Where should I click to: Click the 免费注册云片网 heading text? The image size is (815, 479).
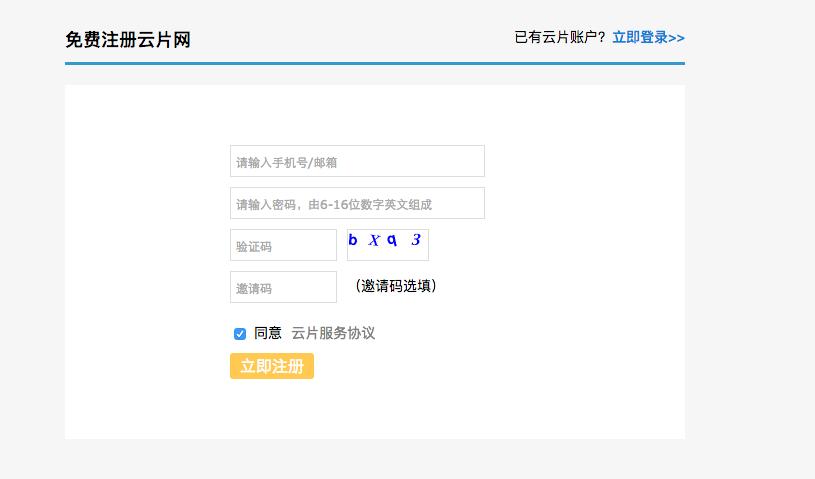click(128, 39)
